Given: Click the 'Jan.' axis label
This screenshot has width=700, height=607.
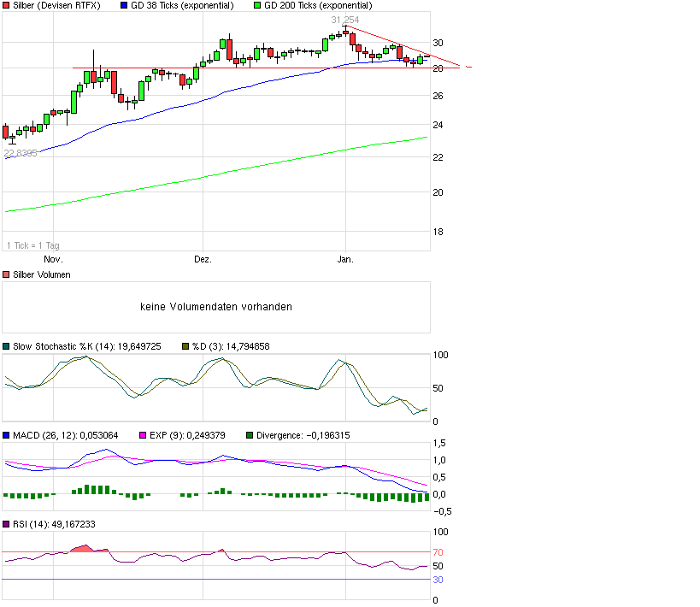Looking at the screenshot, I should (345, 260).
